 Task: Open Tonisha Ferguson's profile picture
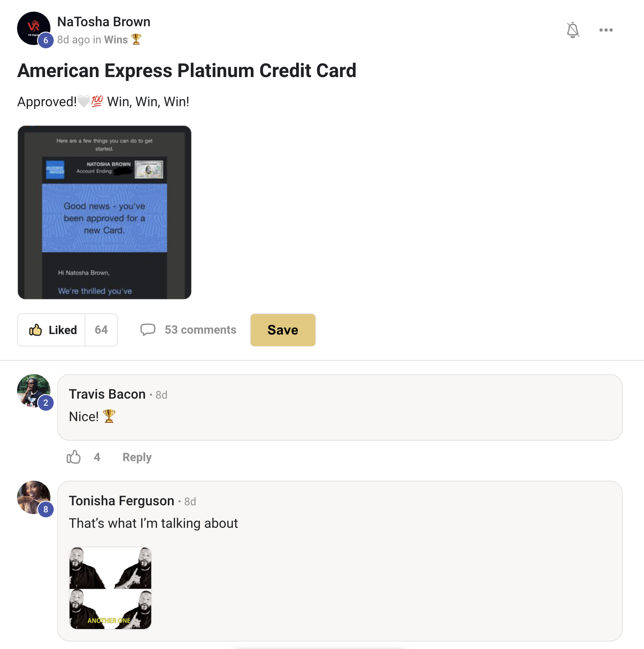click(34, 497)
